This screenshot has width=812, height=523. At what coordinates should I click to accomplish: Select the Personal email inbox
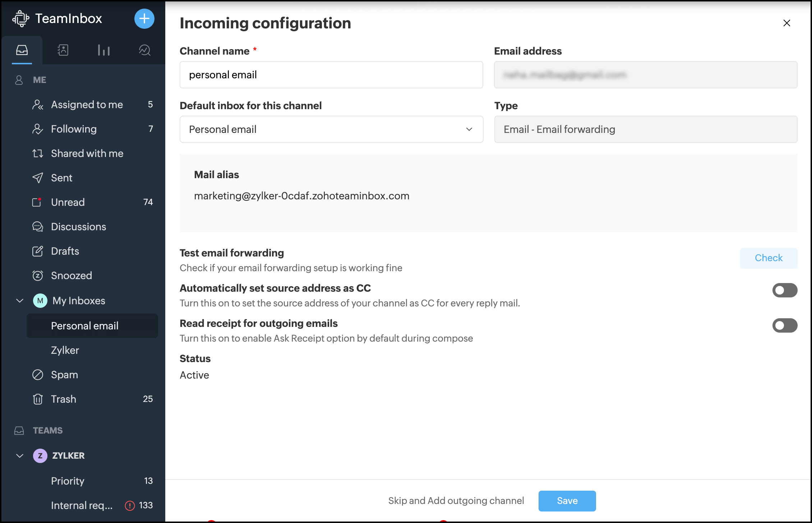(92, 326)
